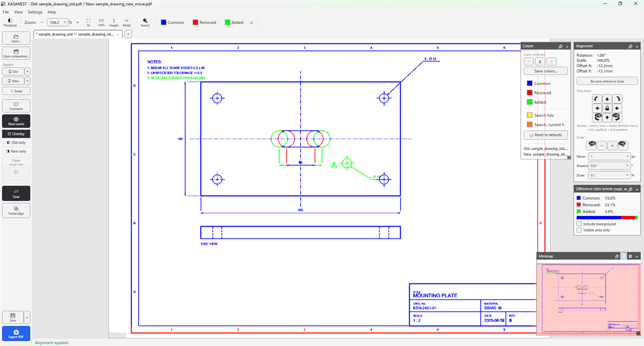Switch to Old only view mode
Screen dimensions: 644x346
tap(16, 143)
